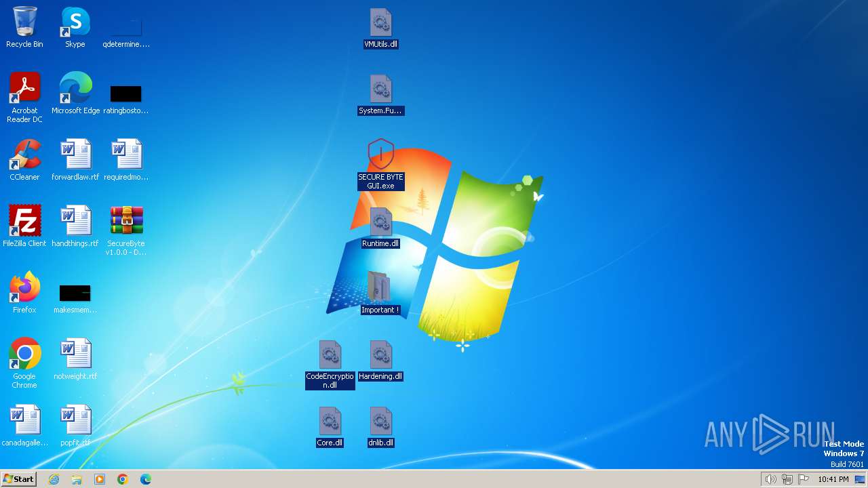Screen dimensions: 868x488
Task: Select Hardening.dll file
Action: click(x=381, y=361)
